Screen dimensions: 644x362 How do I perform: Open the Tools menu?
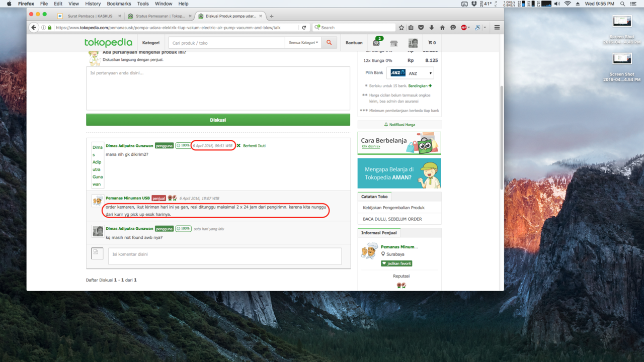pyautogui.click(x=143, y=4)
